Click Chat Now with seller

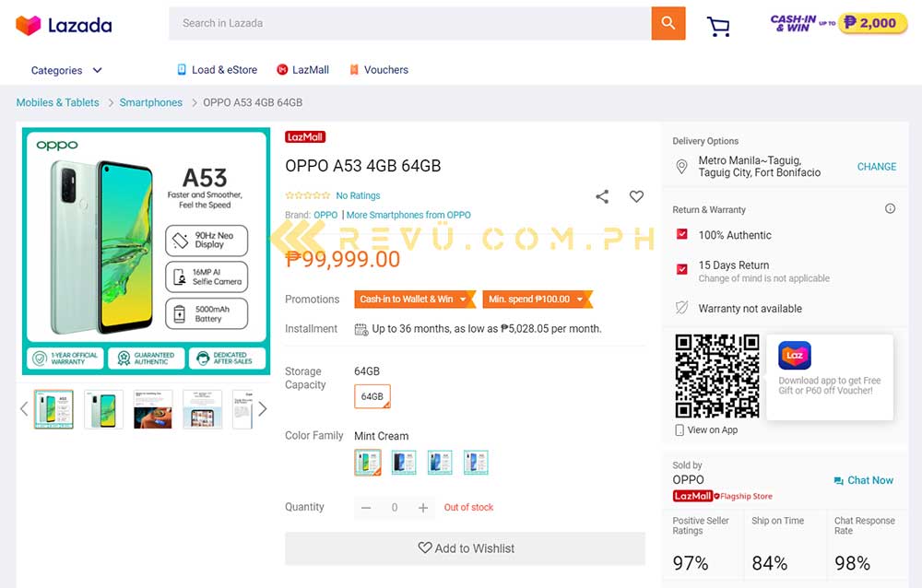pos(863,480)
